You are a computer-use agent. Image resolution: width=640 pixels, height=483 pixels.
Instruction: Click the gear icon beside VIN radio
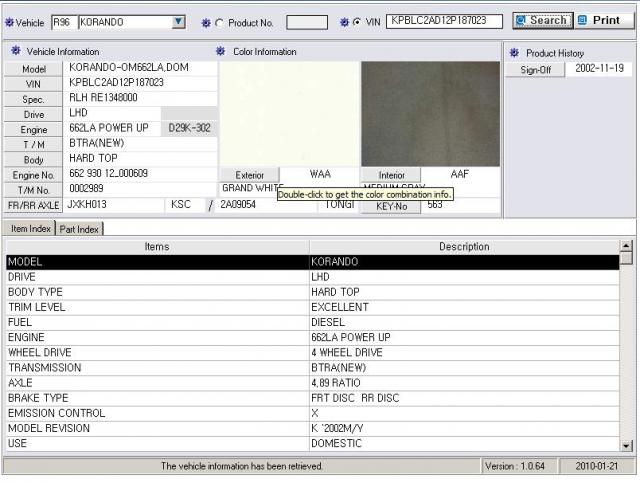344,22
